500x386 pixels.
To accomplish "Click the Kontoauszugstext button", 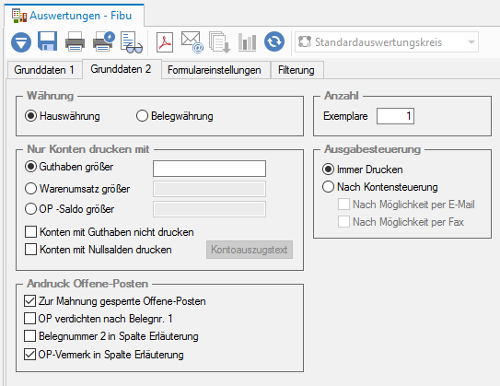I will [249, 250].
